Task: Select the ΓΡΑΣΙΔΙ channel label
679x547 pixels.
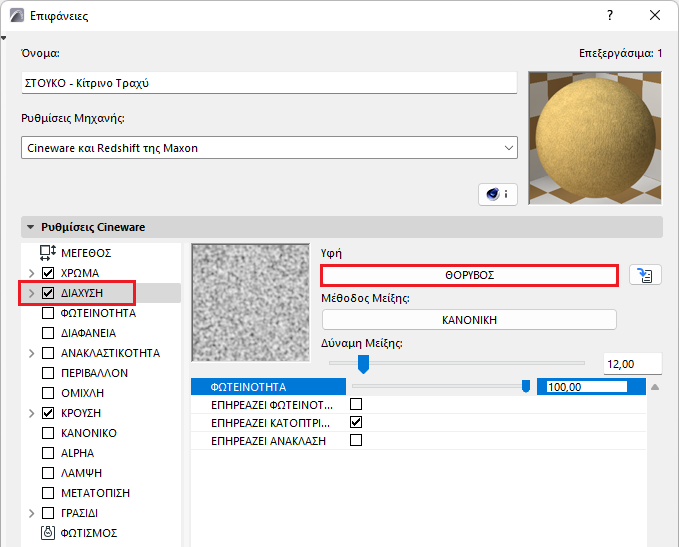Action: point(79,513)
